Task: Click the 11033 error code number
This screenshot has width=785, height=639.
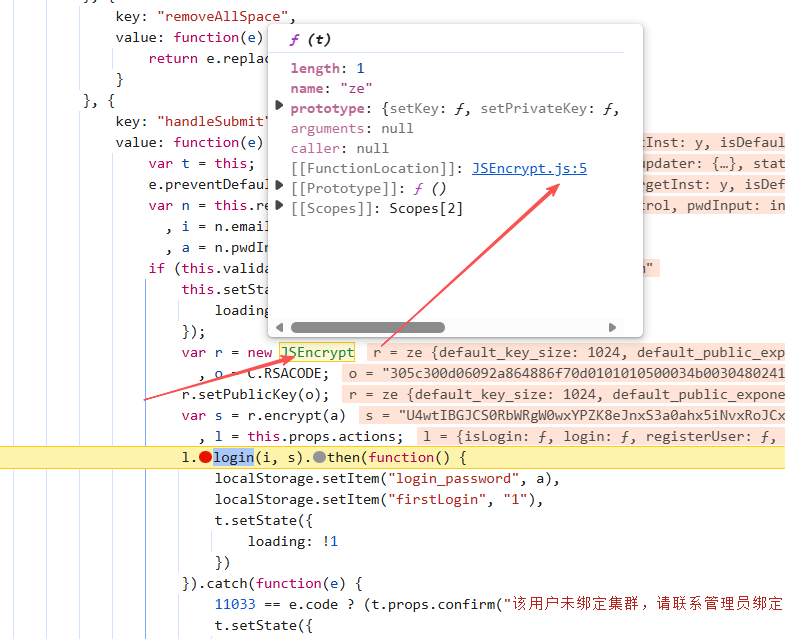Action: coord(235,605)
